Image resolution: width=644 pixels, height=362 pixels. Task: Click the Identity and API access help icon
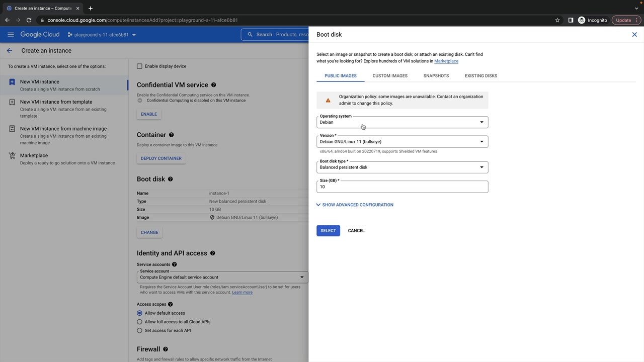pos(212,253)
